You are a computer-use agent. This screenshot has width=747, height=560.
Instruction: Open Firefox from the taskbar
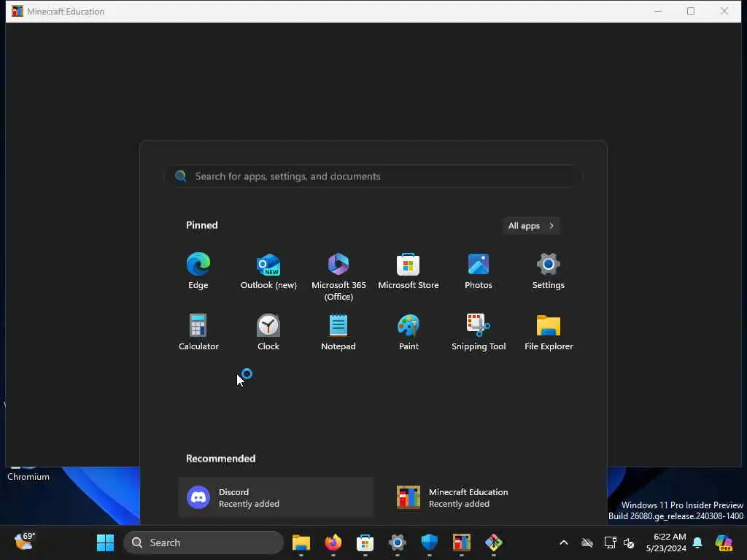(333, 542)
